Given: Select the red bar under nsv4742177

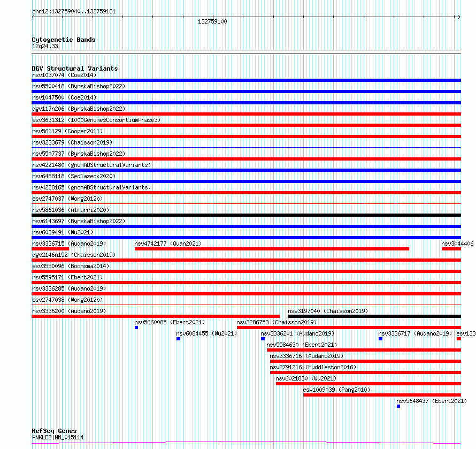Looking at the screenshot, I should coord(272,249).
